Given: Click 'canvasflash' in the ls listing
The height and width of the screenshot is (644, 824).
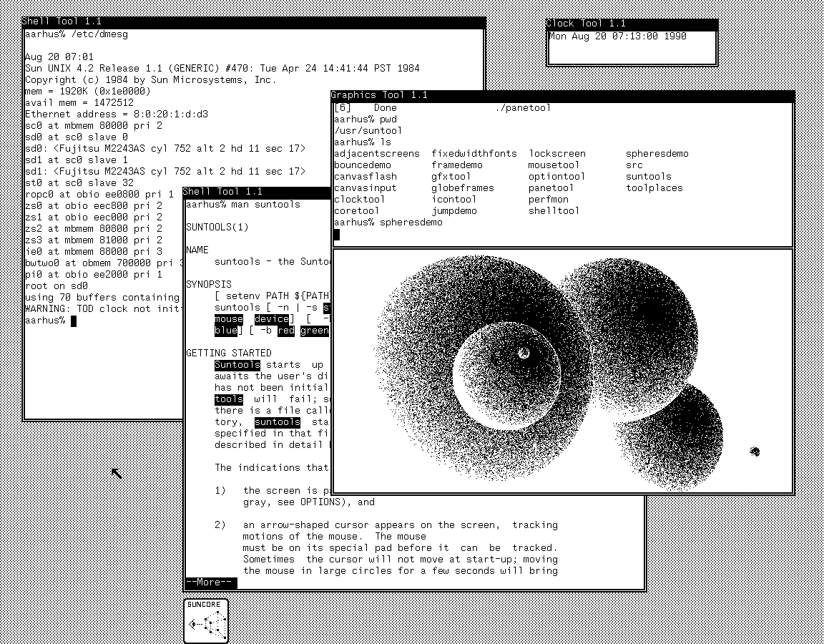Looking at the screenshot, I should 366,177.
